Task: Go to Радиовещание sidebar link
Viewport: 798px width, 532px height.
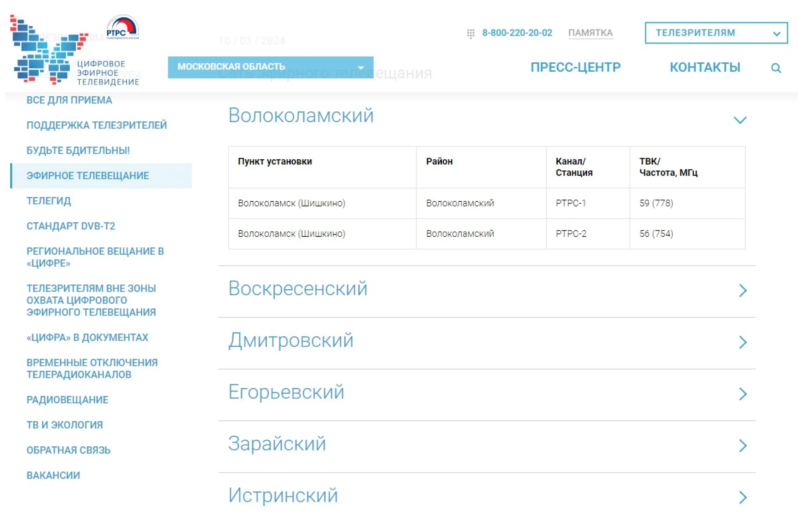Action: (x=67, y=400)
